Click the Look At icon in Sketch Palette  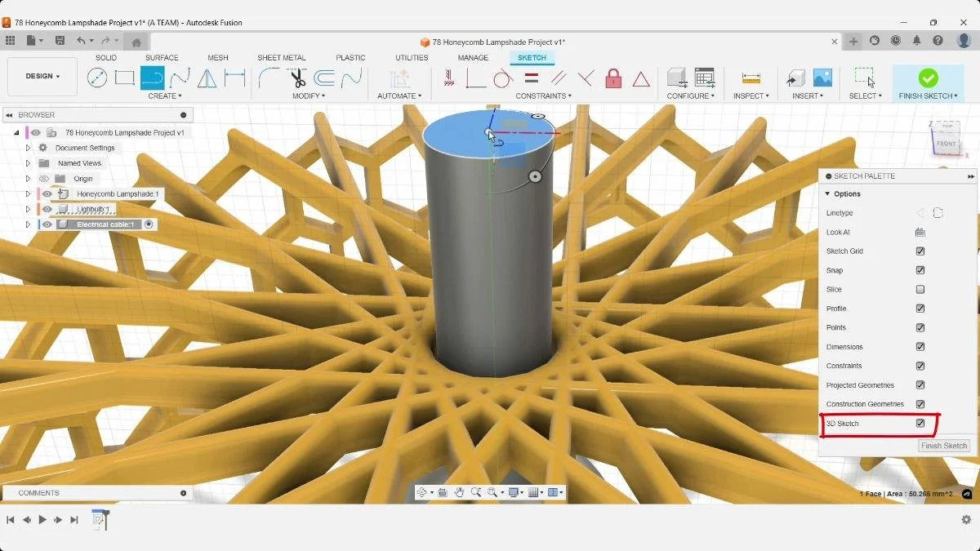coord(920,233)
